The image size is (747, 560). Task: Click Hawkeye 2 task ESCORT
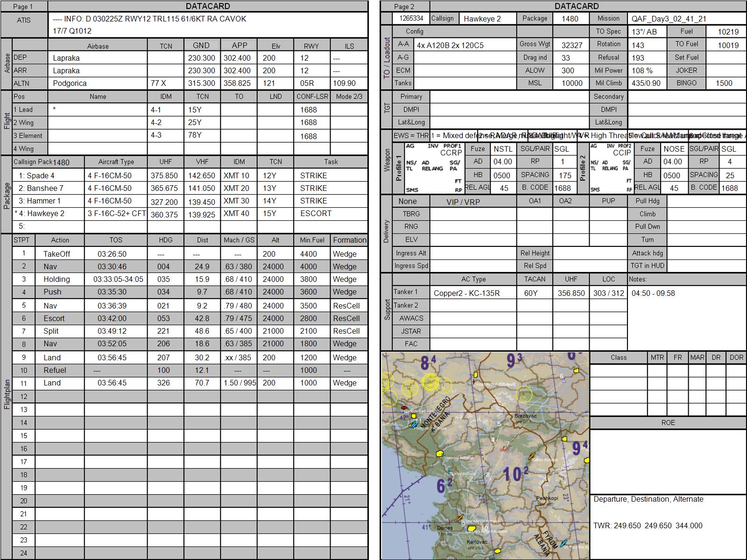tap(316, 213)
